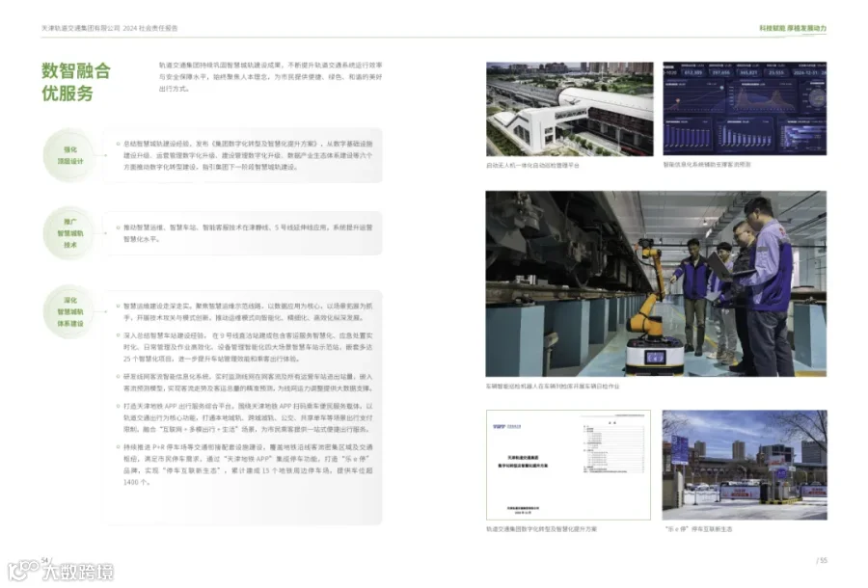Click the green header label "科技赋能 厚植发展动力"
Image resolution: width=868 pixels, height=588 pixels.
[793, 28]
